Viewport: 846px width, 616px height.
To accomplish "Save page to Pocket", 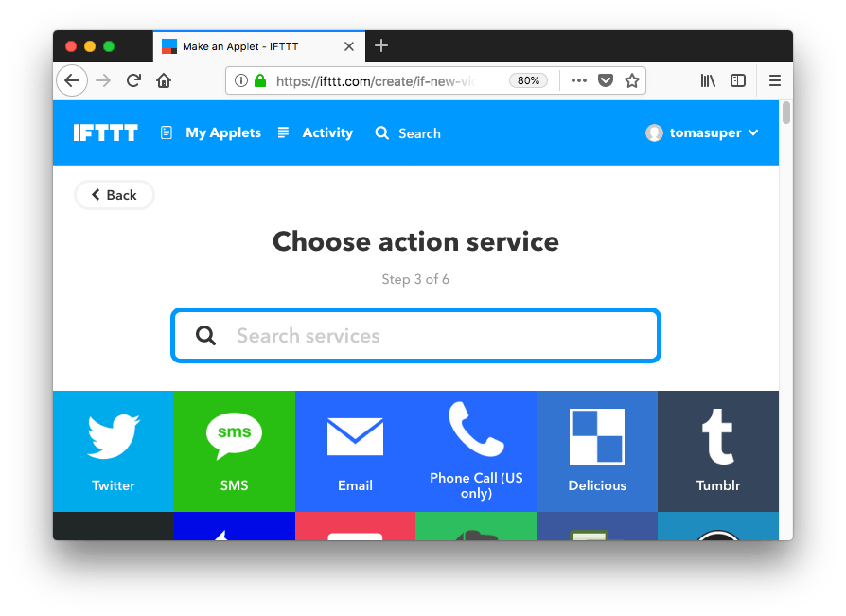I will tap(606, 81).
